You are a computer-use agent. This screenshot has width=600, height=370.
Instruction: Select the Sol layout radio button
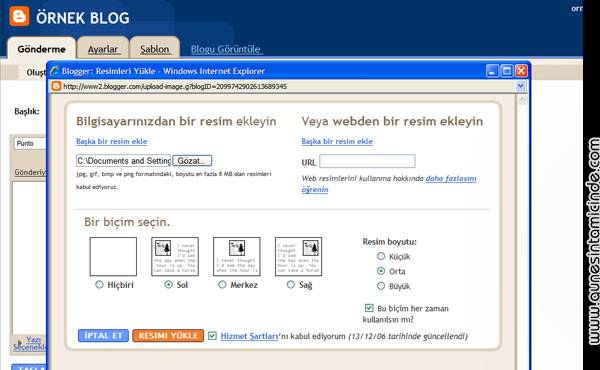tap(168, 285)
